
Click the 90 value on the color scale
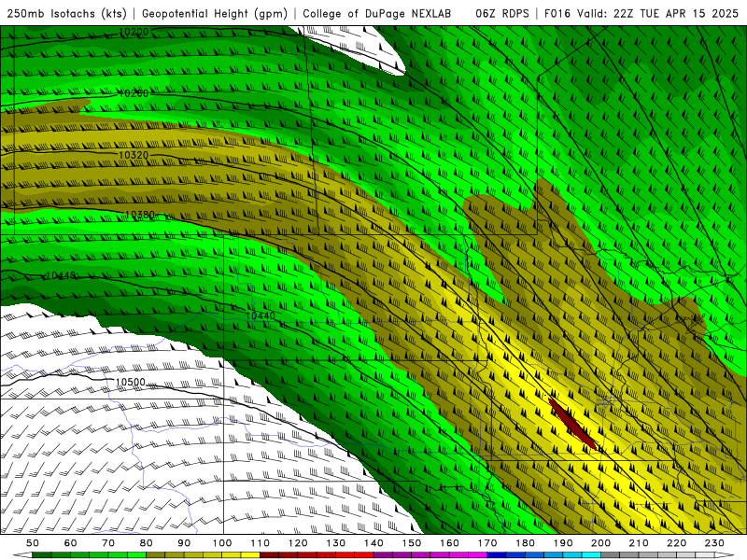(184, 543)
